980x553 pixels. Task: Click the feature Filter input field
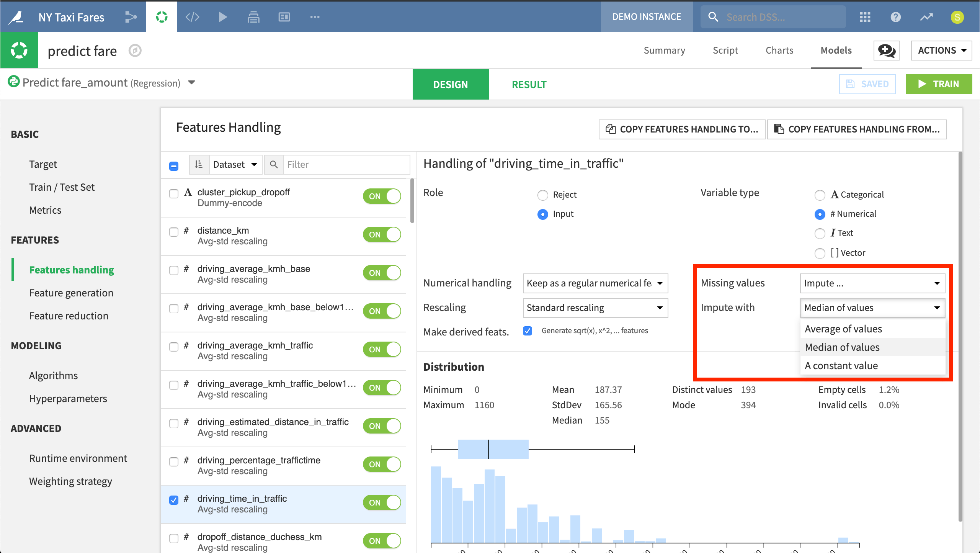346,164
